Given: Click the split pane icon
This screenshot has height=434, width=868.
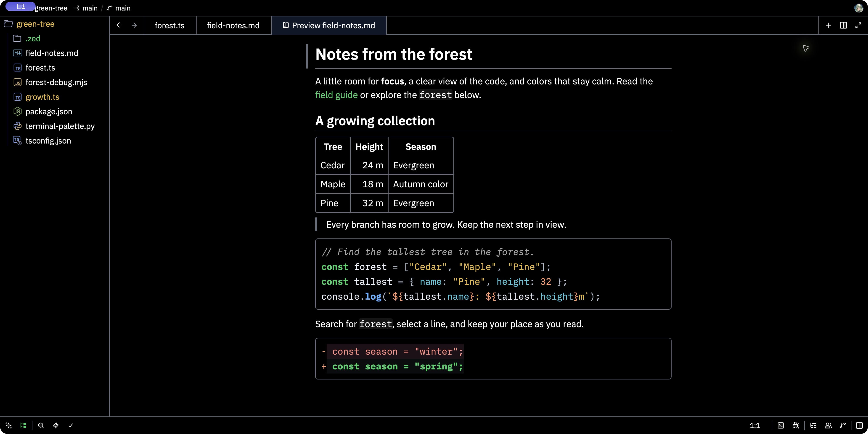Looking at the screenshot, I should pos(843,25).
